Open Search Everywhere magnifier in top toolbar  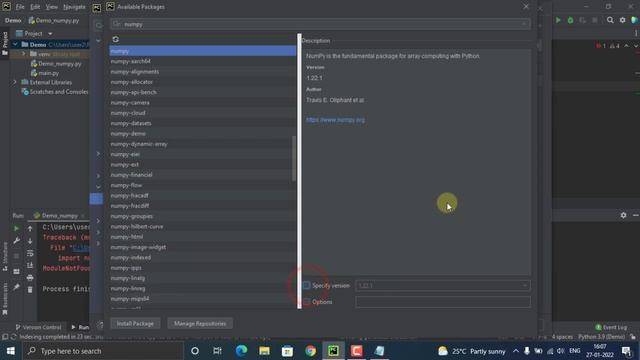point(610,20)
